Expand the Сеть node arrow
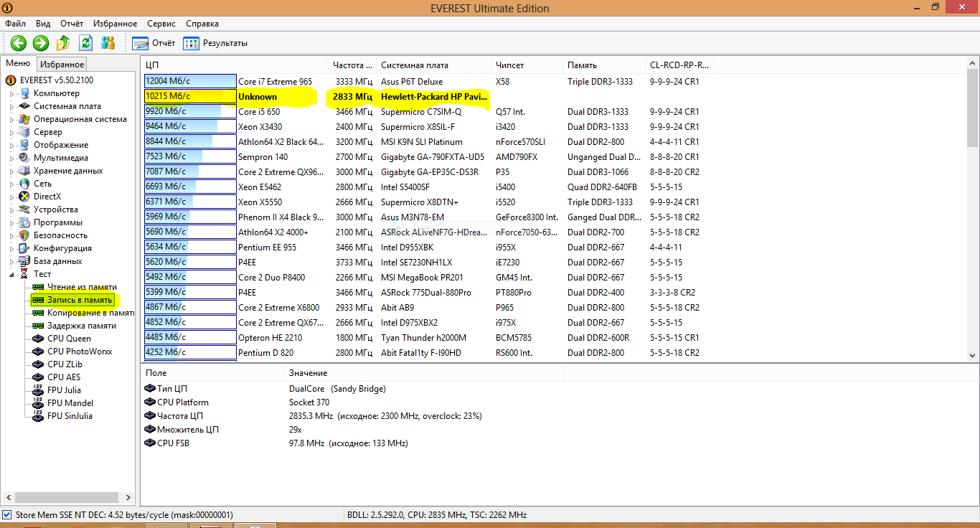Image resolution: width=980 pixels, height=528 pixels. click(11, 184)
